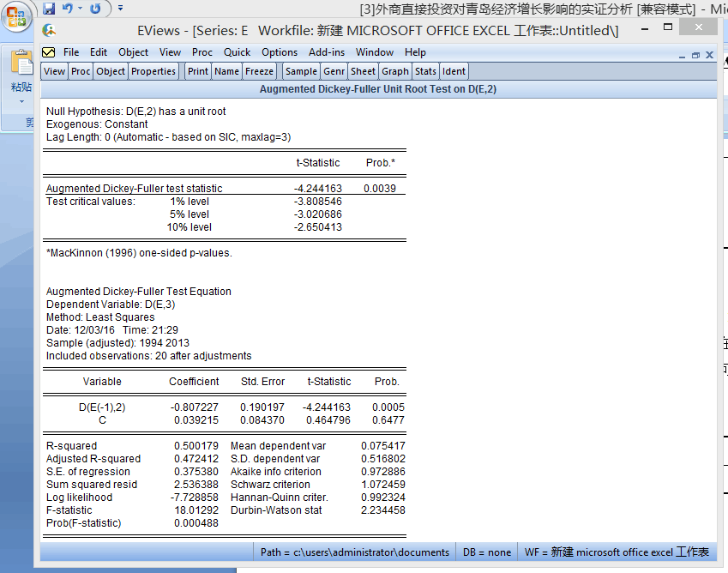Expand Customize Quick Access Toolbar arrow
The width and height of the screenshot is (728, 573).
tap(120, 8)
